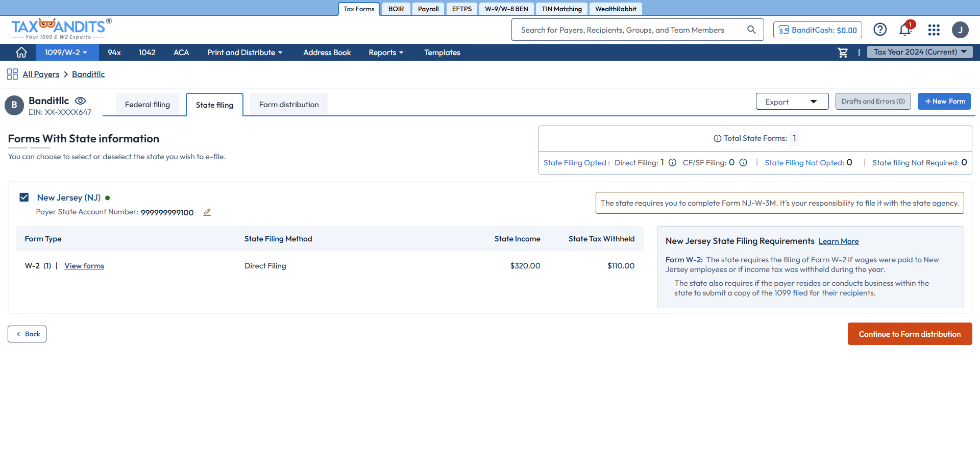Click the Direct Filing method cell
The height and width of the screenshot is (469, 980).
(x=265, y=266)
